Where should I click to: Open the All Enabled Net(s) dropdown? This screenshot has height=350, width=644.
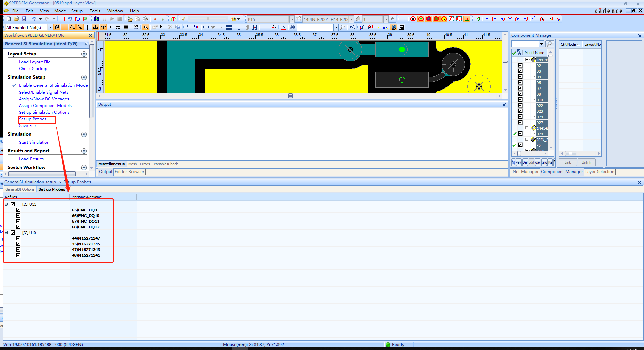[x=50, y=27]
